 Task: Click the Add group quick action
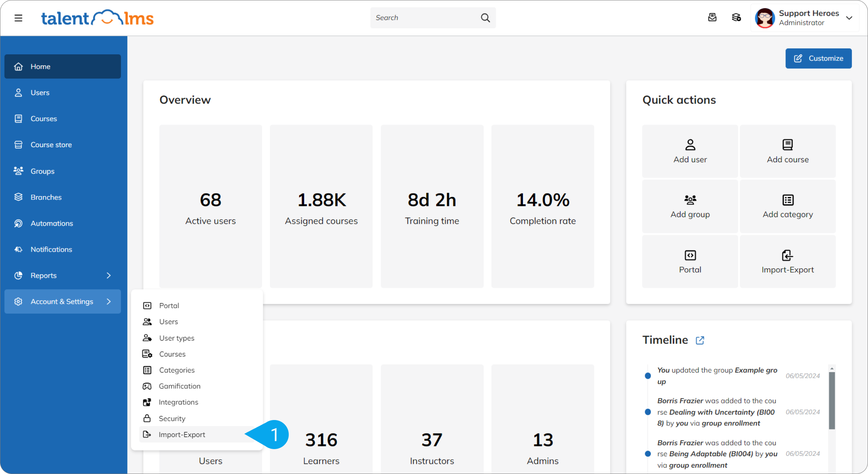[690, 206]
